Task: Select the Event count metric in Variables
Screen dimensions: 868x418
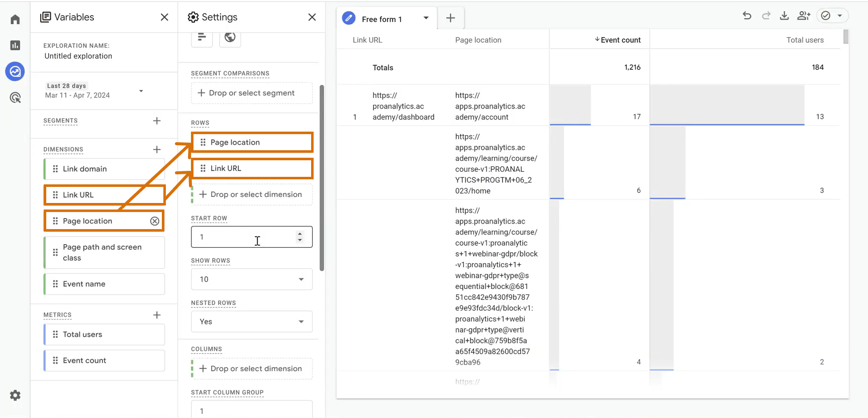Action: click(105, 361)
